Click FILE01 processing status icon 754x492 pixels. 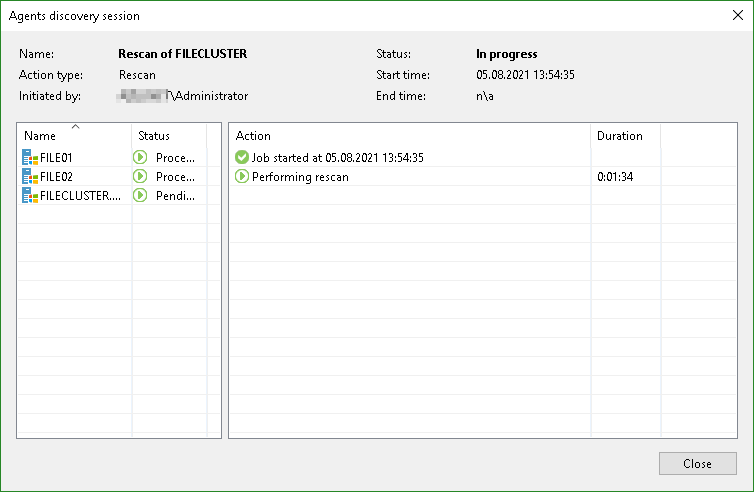coord(141,158)
